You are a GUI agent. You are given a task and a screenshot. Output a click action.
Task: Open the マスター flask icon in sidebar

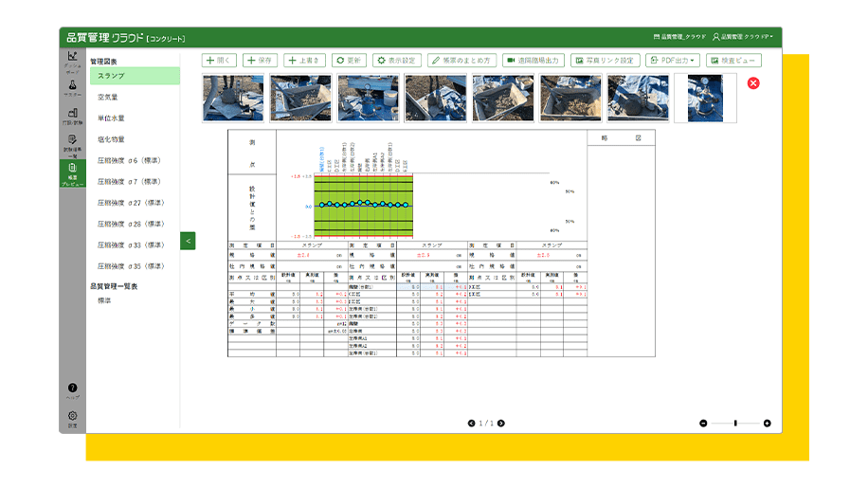point(73,88)
